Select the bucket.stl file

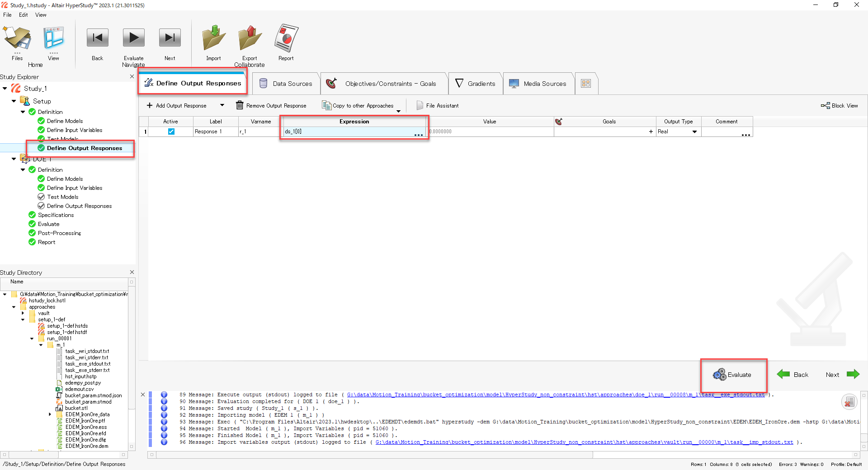click(x=76, y=408)
